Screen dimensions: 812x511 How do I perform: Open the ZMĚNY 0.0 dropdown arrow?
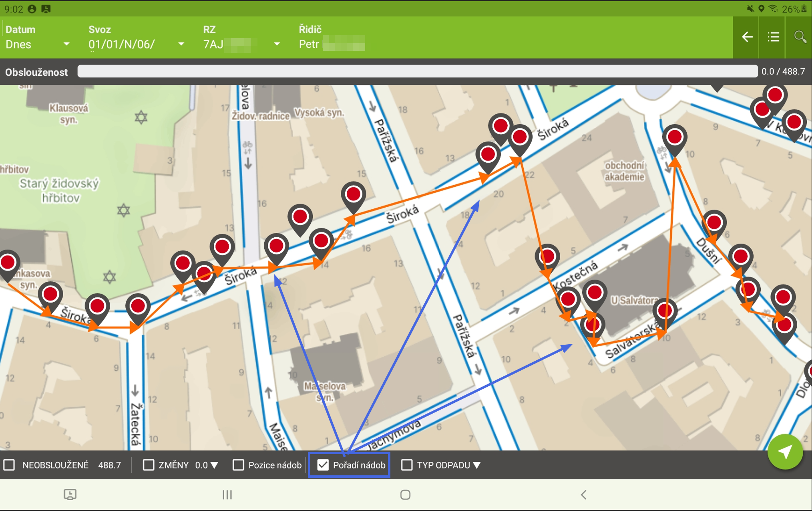(x=214, y=465)
